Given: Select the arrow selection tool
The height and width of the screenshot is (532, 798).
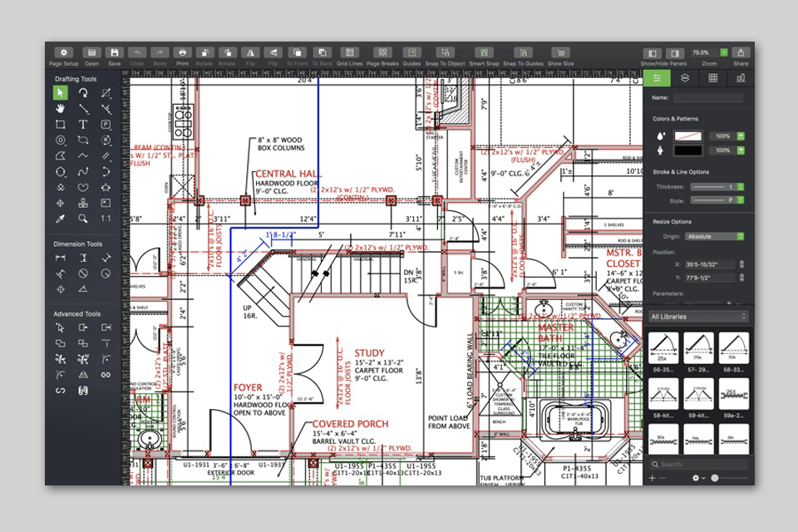Looking at the screenshot, I should [60, 92].
